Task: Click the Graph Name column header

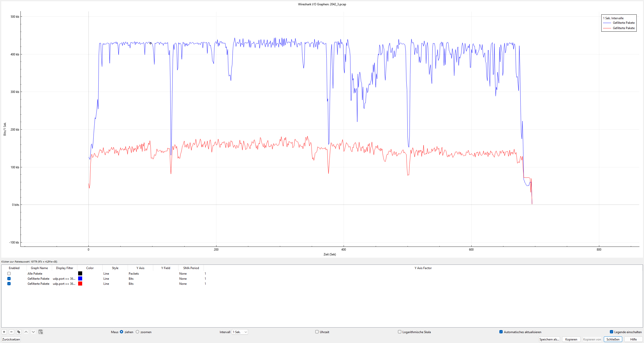Action: coord(39,268)
